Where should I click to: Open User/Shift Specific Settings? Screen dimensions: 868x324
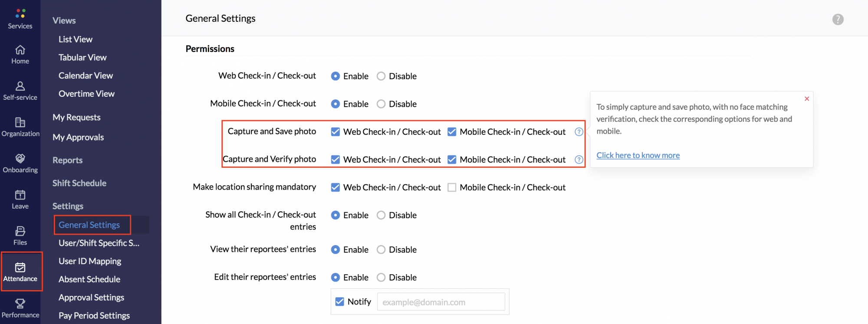pyautogui.click(x=99, y=243)
